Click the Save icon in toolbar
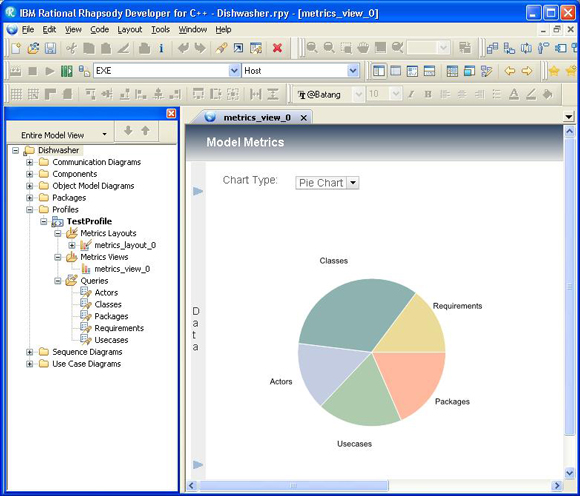Screen dimensions: 580x496 pyautogui.click(x=51, y=48)
